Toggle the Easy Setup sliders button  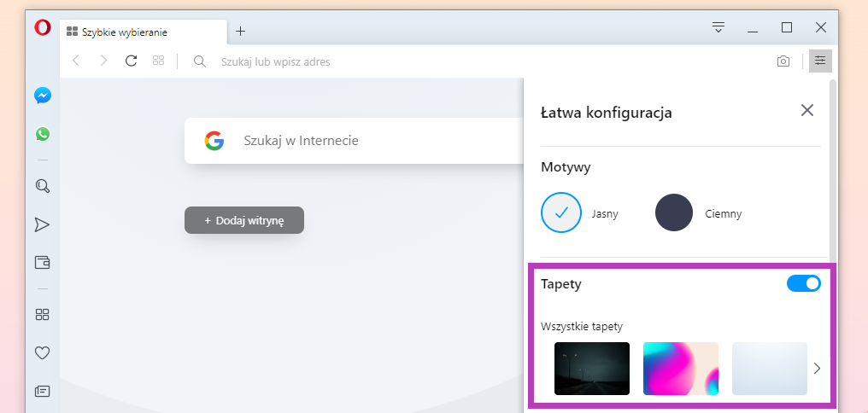(x=820, y=61)
